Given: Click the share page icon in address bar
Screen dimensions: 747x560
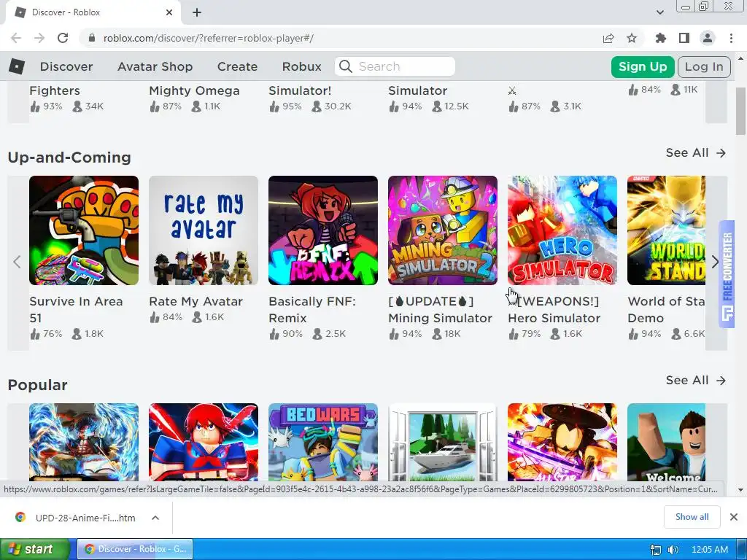Looking at the screenshot, I should click(608, 38).
